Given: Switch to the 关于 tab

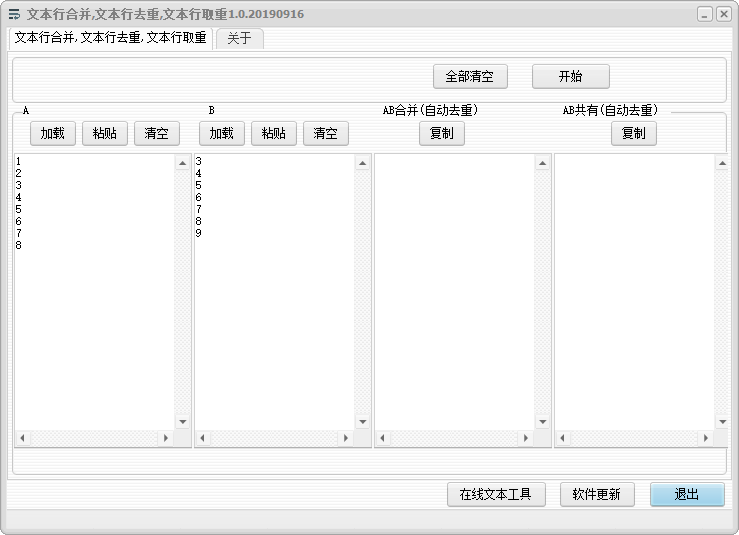Looking at the screenshot, I should click(x=239, y=38).
